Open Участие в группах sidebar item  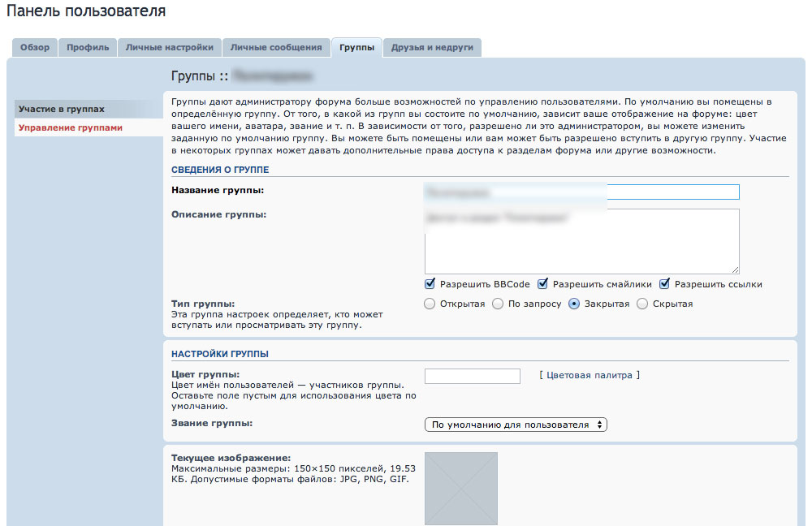(x=62, y=109)
